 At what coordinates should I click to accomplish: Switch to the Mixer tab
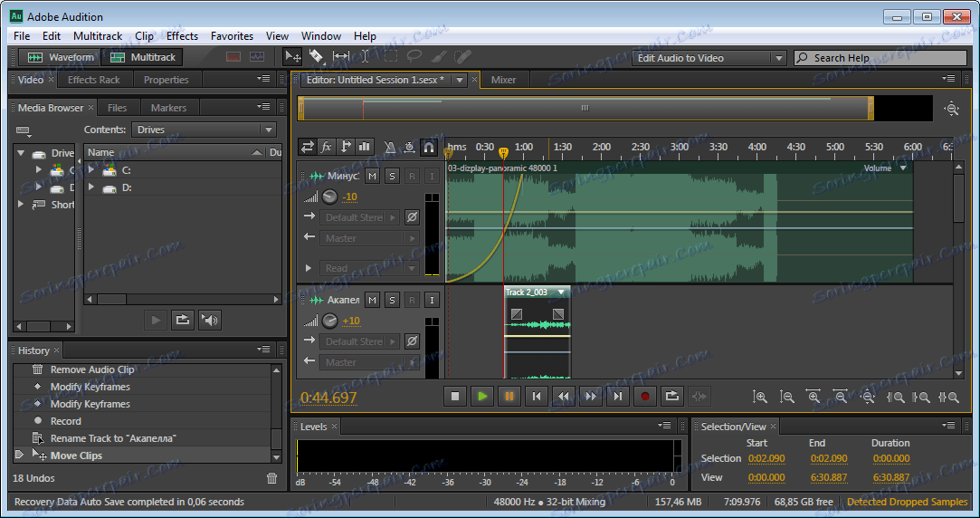[x=503, y=80]
